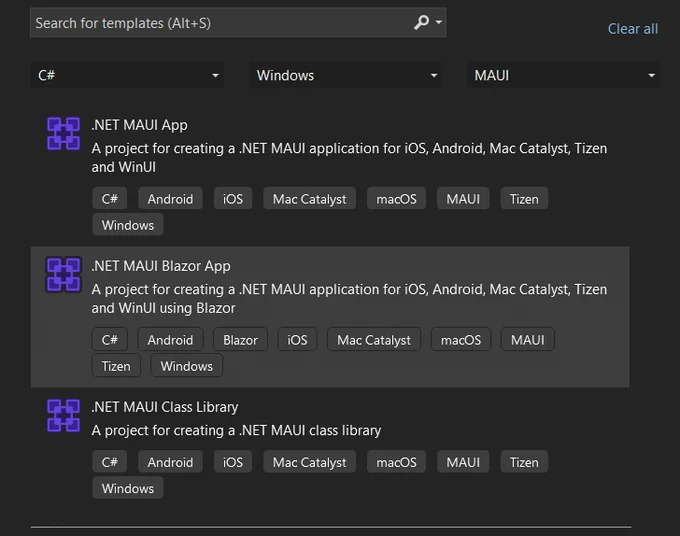Click Windows tag under Class Library
680x536 pixels.
coord(128,488)
